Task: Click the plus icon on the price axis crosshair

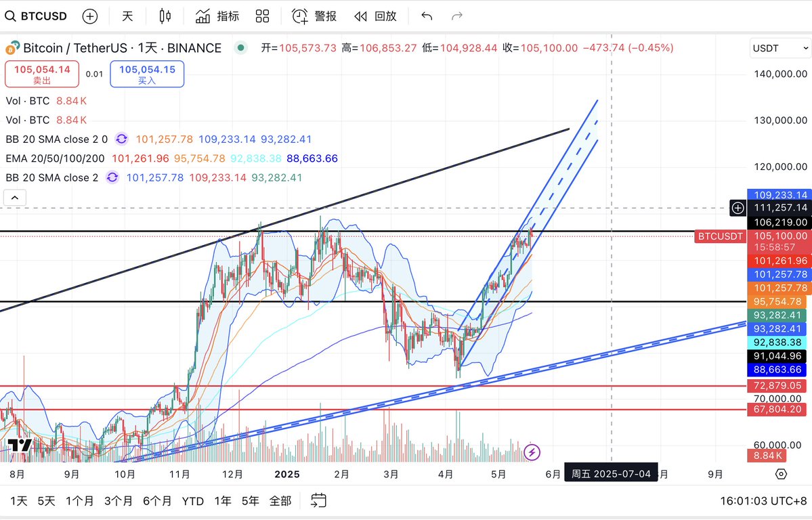Action: 738,208
